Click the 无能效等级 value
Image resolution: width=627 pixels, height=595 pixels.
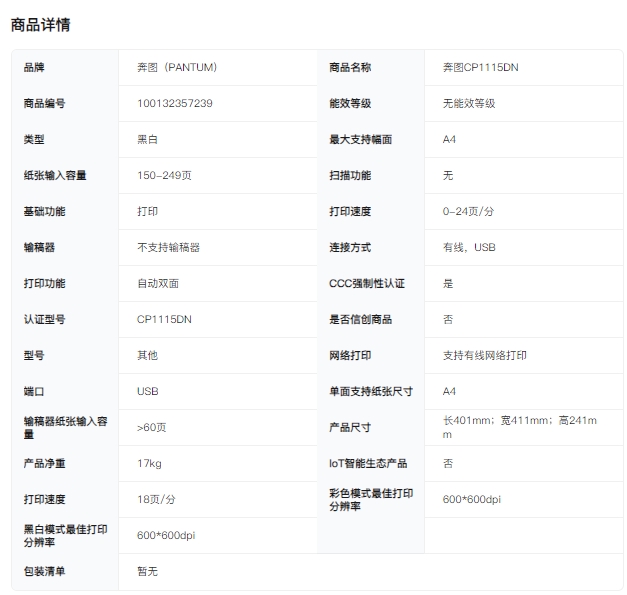point(469,103)
